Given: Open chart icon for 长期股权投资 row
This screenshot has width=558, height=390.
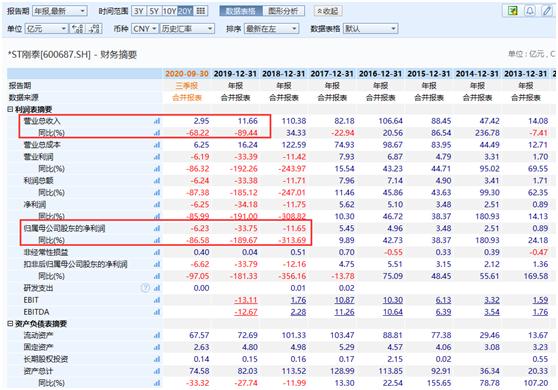Looking at the screenshot, I should coord(157,359).
